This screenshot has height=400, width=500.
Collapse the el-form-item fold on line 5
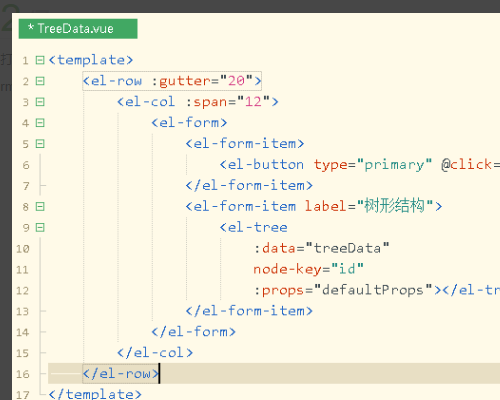coord(40,144)
